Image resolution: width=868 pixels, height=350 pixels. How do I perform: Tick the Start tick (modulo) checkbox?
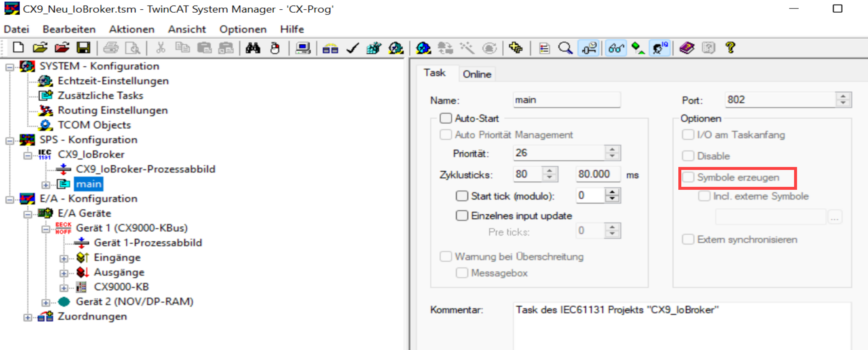pos(462,196)
